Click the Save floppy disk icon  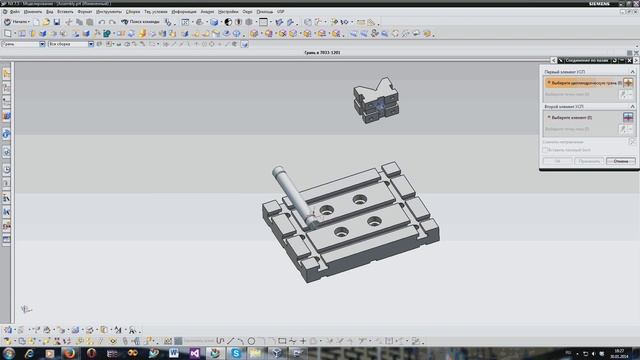57,22
